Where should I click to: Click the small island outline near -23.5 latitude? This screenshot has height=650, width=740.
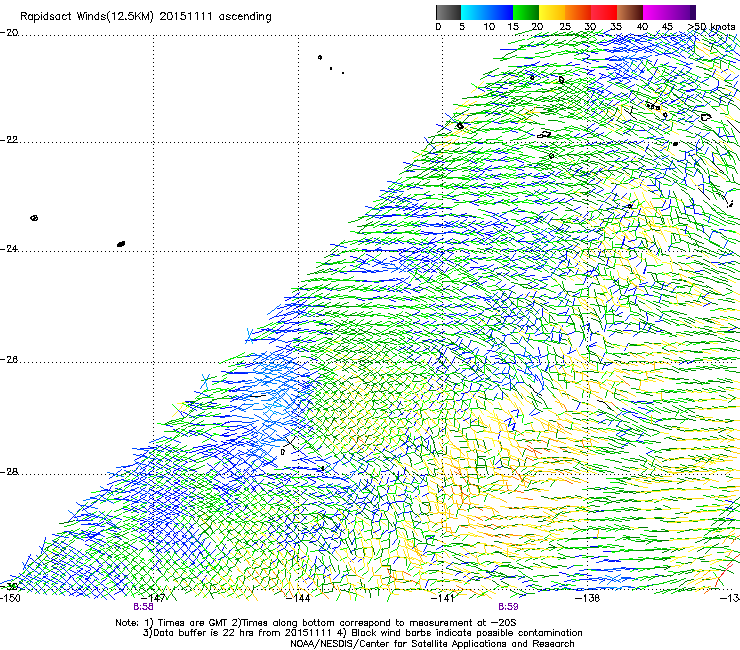tap(34, 218)
